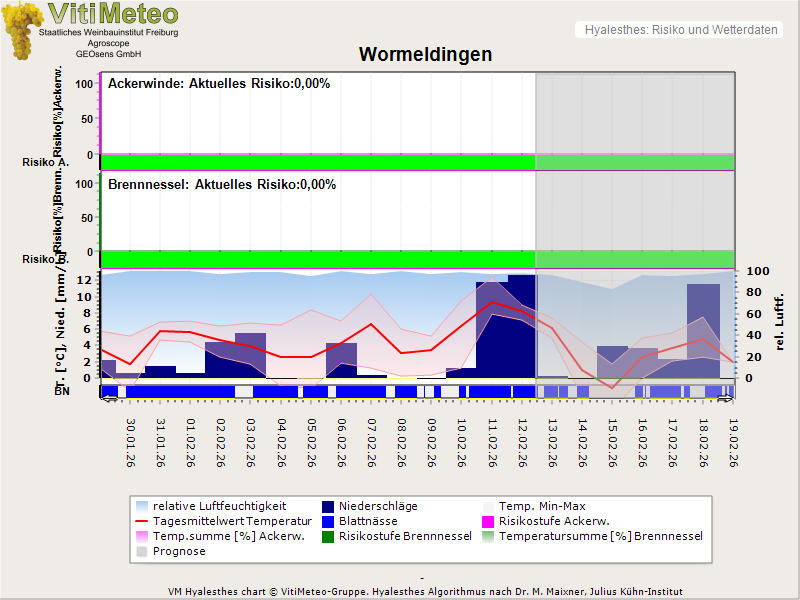Select the blue relative Luftfeuchtigkeit legend icon
The width and height of the screenshot is (800, 600).
click(x=143, y=506)
